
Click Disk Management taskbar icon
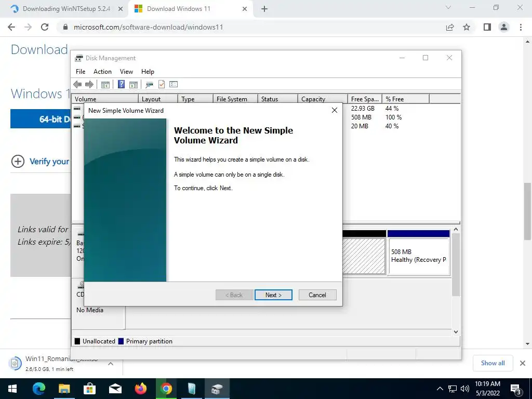(x=217, y=389)
